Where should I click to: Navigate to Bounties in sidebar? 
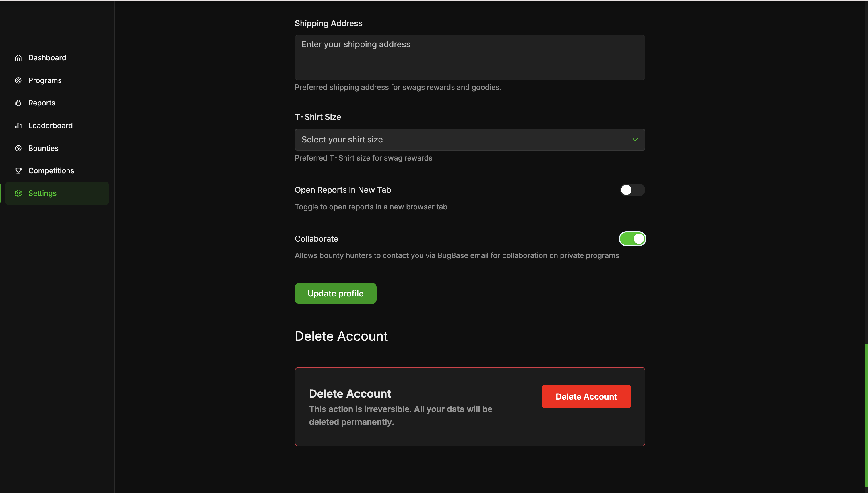43,148
